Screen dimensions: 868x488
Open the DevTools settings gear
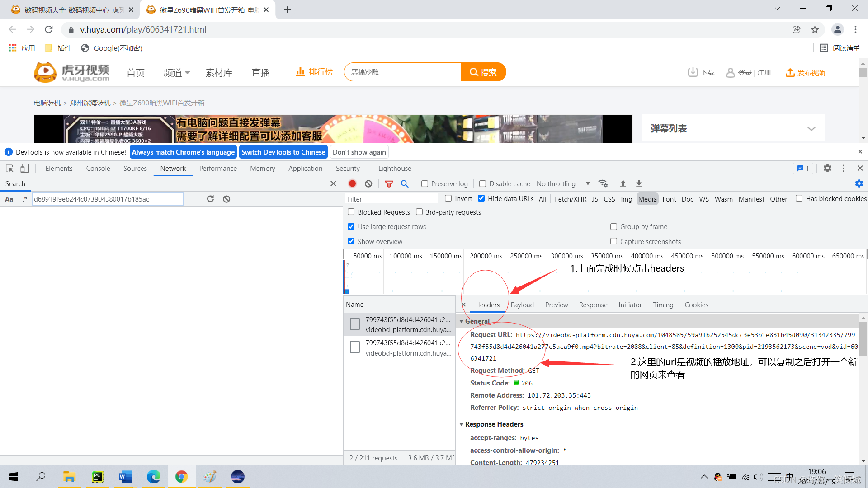coord(827,168)
